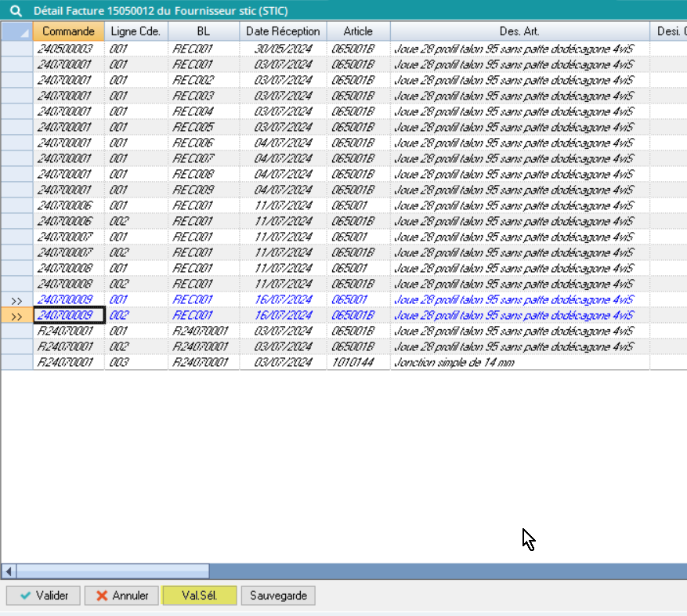Select the cell with order 240500003
Viewport: 687px width, 616px height.
coord(68,49)
